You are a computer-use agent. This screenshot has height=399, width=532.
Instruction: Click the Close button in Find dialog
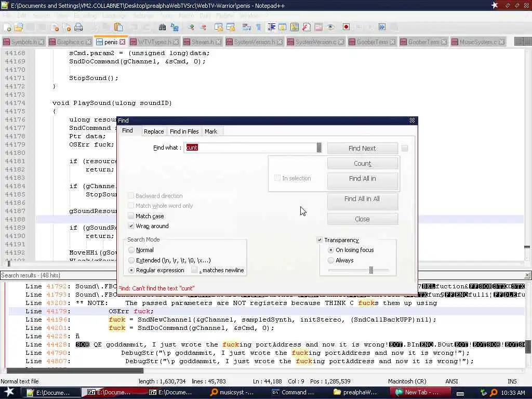(362, 219)
